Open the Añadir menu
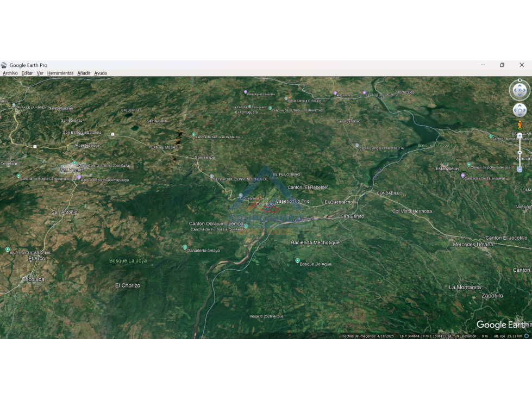Image resolution: width=532 pixels, height=399 pixels. point(84,73)
